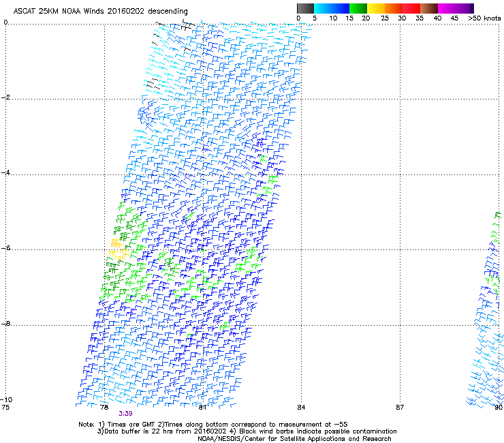The image size is (504, 443).
Task: Click the '>50 knots' legend label
Action: click(484, 18)
